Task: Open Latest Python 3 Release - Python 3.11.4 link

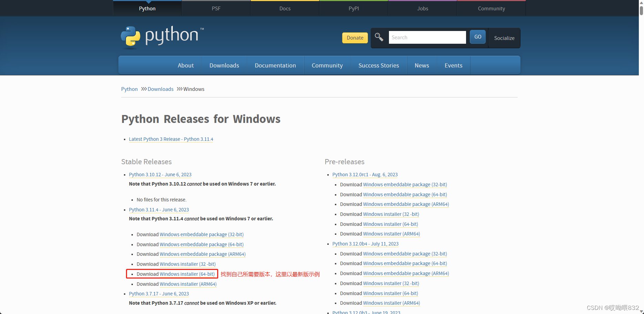Action: [x=171, y=139]
